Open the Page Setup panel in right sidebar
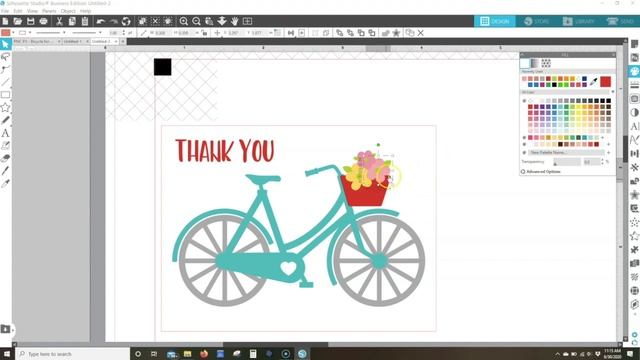Screen dimensions: 640x360 coord(634,44)
